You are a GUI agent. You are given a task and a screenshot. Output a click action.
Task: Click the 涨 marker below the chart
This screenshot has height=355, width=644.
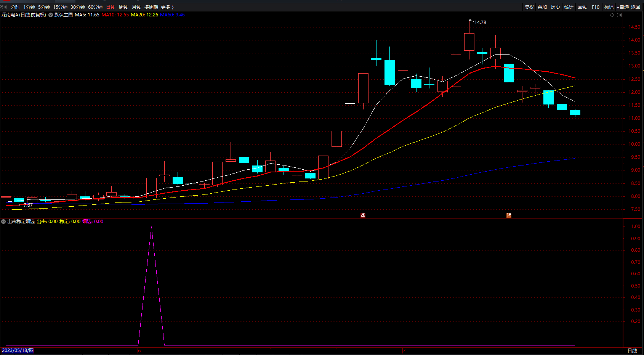click(x=363, y=215)
